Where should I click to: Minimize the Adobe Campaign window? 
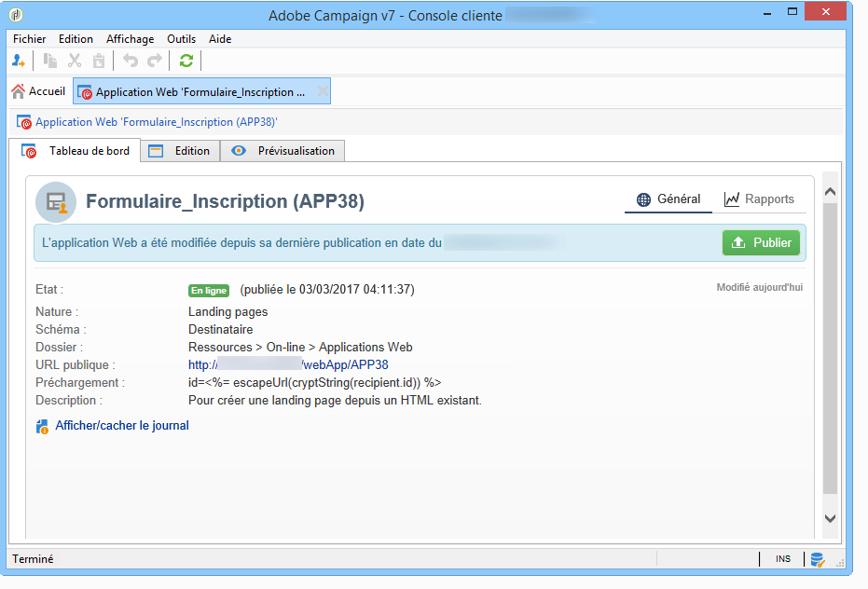[767, 12]
